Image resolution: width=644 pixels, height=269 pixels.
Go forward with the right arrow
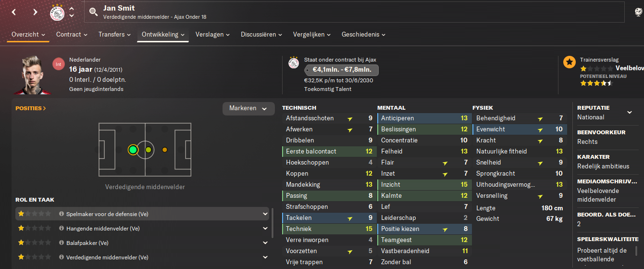coord(35,12)
